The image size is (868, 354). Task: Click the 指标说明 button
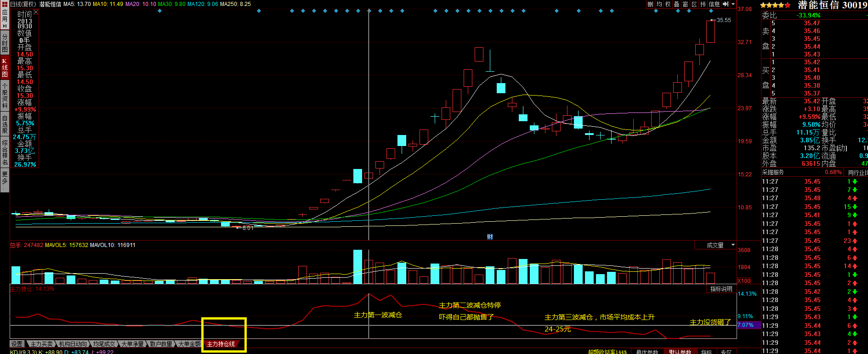point(721,289)
